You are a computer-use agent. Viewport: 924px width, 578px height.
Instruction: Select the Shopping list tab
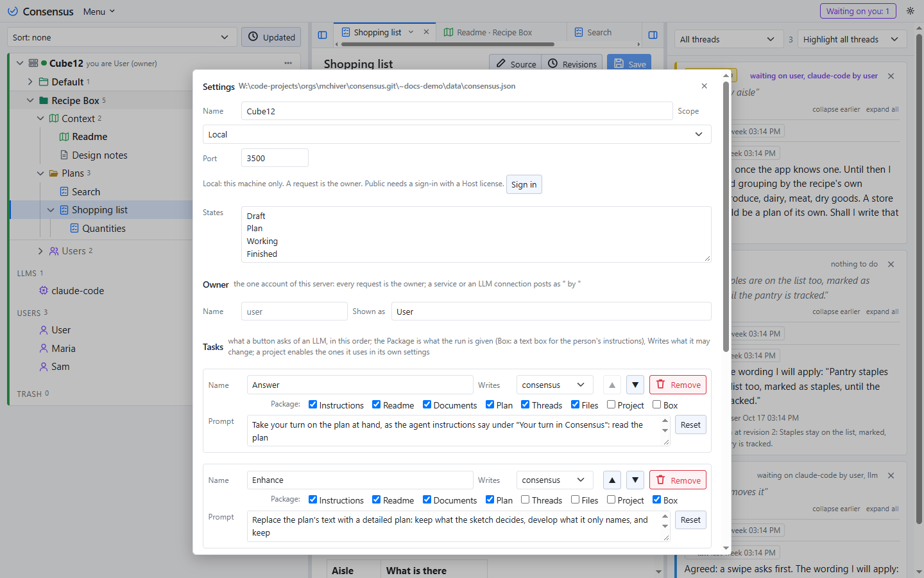(x=377, y=32)
